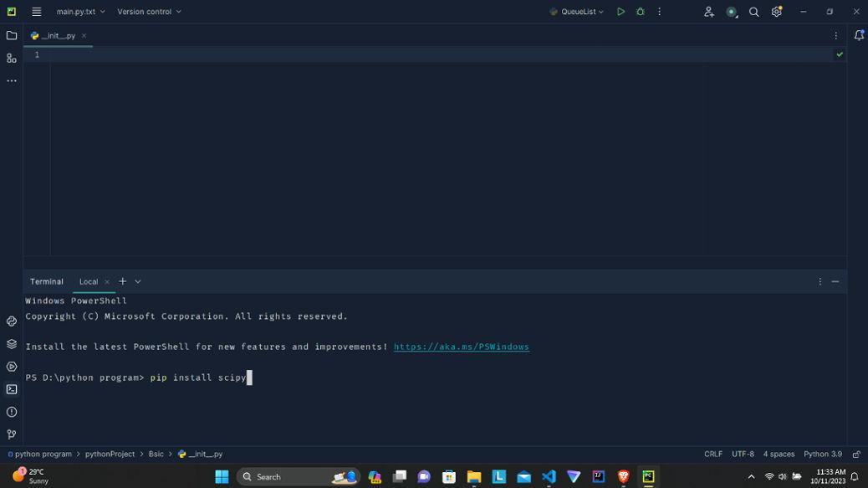Toggle the Terminal tool window icon
Viewport: 868px width, 488px height.
[x=11, y=388]
